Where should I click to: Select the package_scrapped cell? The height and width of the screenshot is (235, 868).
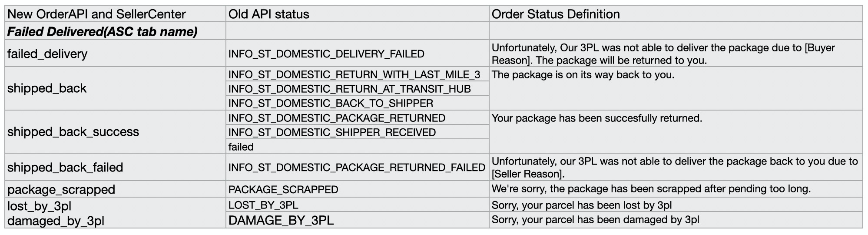[x=116, y=189]
